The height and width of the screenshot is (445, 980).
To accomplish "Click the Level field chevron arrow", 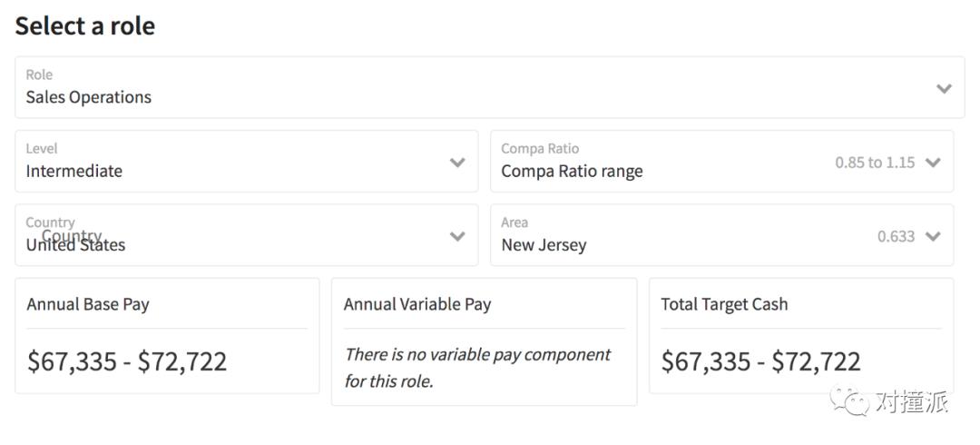I will click(457, 163).
